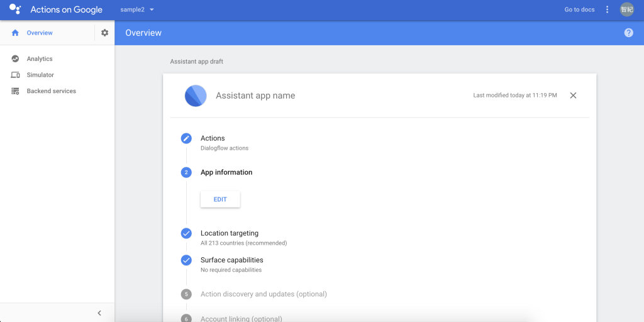Viewport: 644px width, 322px height.
Task: Open project settings gear icon
Action: click(x=105, y=33)
